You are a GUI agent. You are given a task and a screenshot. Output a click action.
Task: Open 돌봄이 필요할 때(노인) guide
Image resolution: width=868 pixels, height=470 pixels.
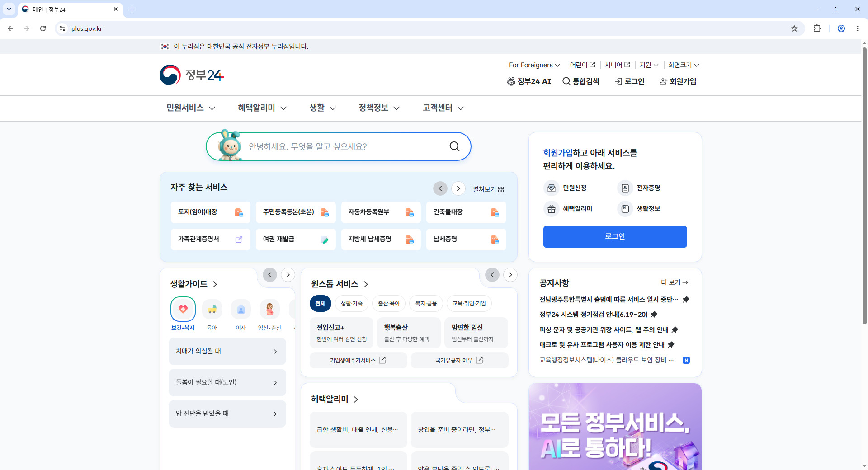point(227,383)
